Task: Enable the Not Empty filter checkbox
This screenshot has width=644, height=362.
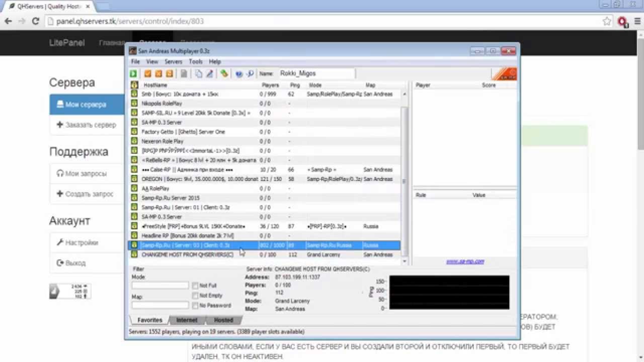Action: 195,296
